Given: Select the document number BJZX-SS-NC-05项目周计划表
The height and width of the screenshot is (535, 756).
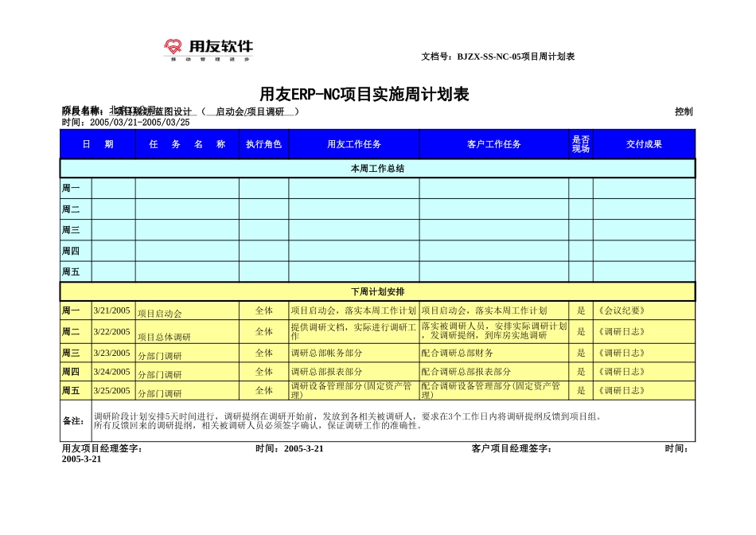Looking at the screenshot, I should point(516,57).
